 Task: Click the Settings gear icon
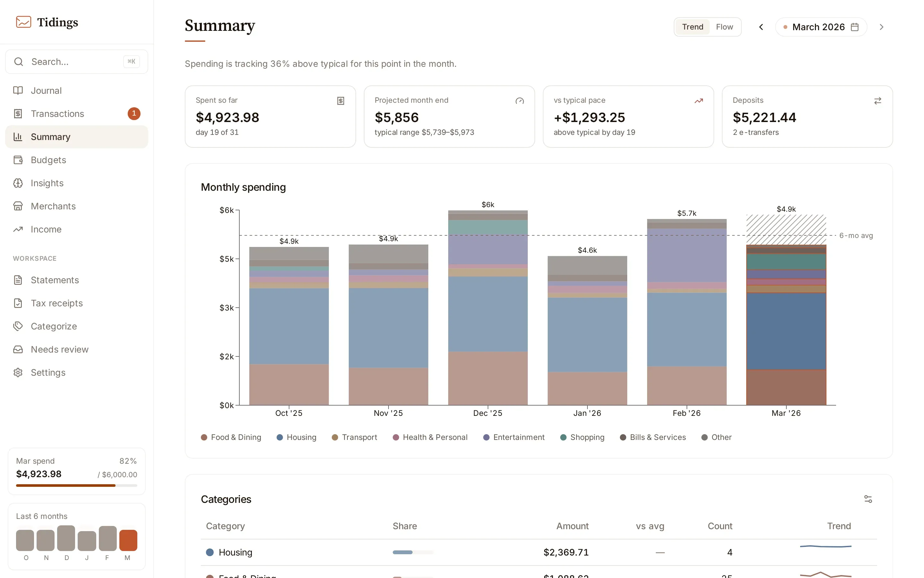[x=18, y=372]
